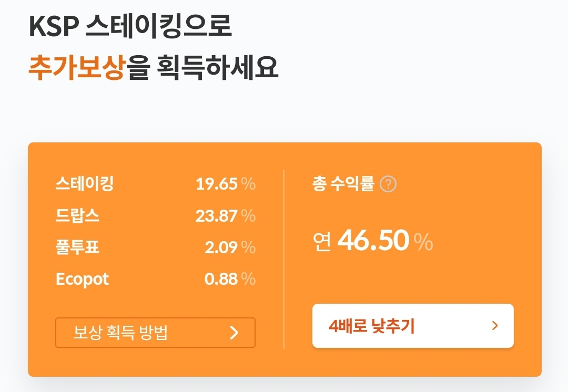568x392 pixels.
Task: Click the 19.65 % staking rate value
Action: coord(226,184)
